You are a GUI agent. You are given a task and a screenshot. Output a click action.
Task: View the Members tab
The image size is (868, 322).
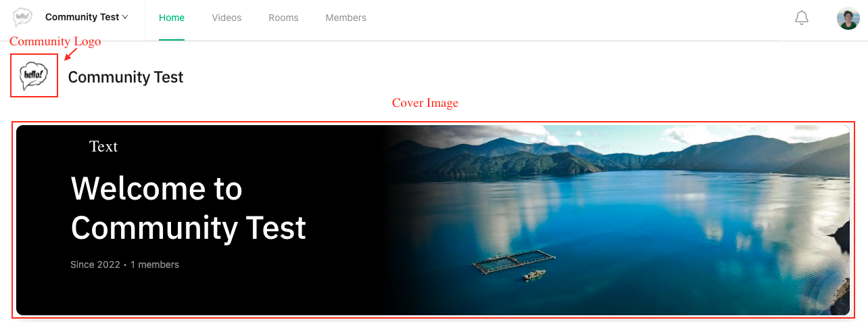(x=346, y=18)
